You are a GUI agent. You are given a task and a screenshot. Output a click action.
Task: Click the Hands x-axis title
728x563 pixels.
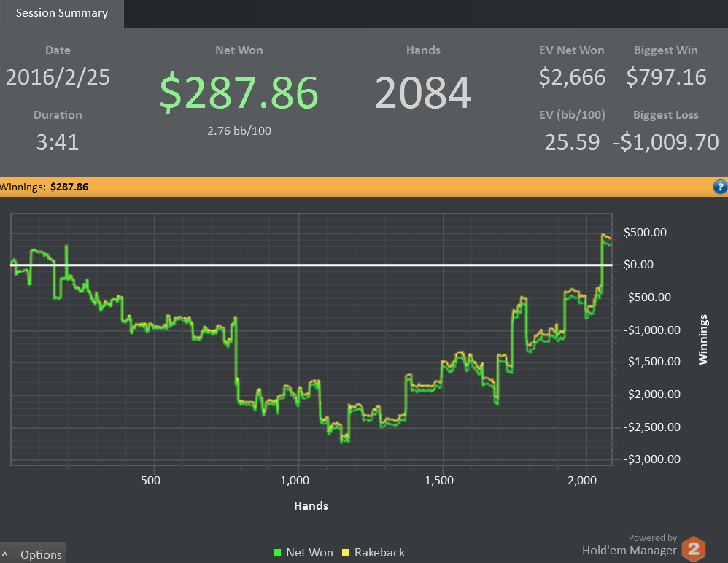click(x=311, y=506)
